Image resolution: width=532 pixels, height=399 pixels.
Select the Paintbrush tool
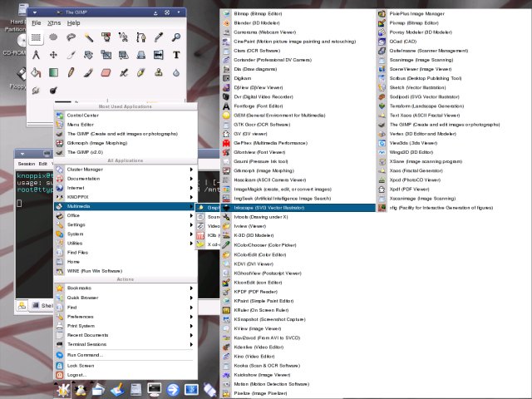[89, 72]
